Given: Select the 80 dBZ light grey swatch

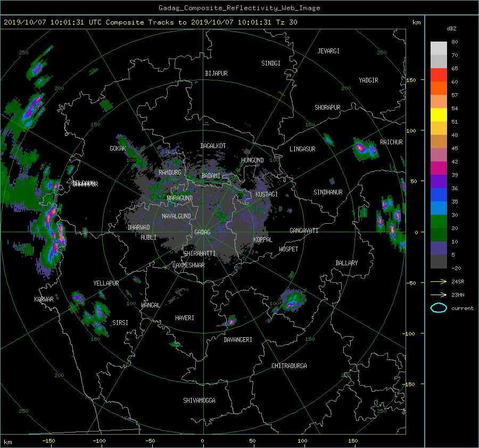Looking at the screenshot, I should click(x=439, y=48).
